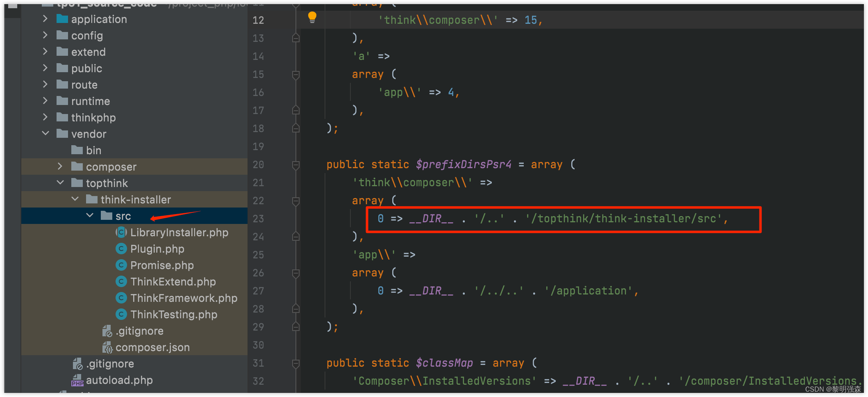Fold array block at line 22
This screenshot has width=868, height=397.
[295, 201]
